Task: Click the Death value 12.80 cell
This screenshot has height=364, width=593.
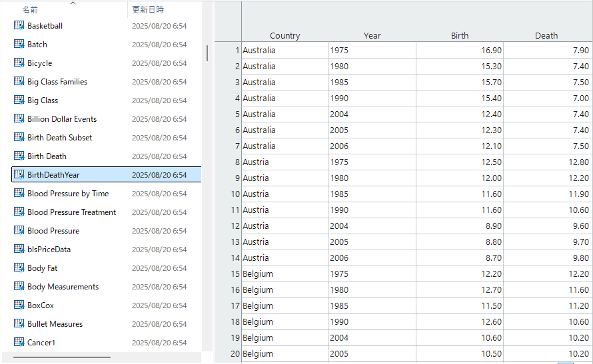Action: [x=547, y=162]
